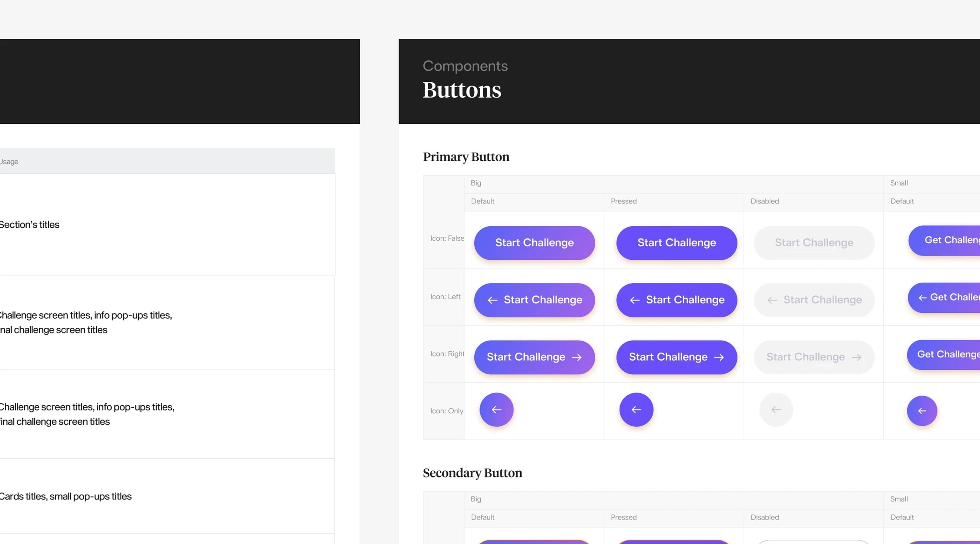Click the Start Challenge button with right arrow pressed
The height and width of the screenshot is (544, 980).
click(676, 357)
